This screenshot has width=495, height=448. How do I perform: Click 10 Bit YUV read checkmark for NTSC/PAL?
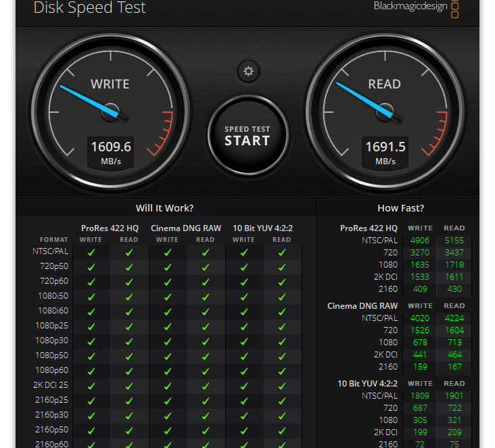[282, 253]
